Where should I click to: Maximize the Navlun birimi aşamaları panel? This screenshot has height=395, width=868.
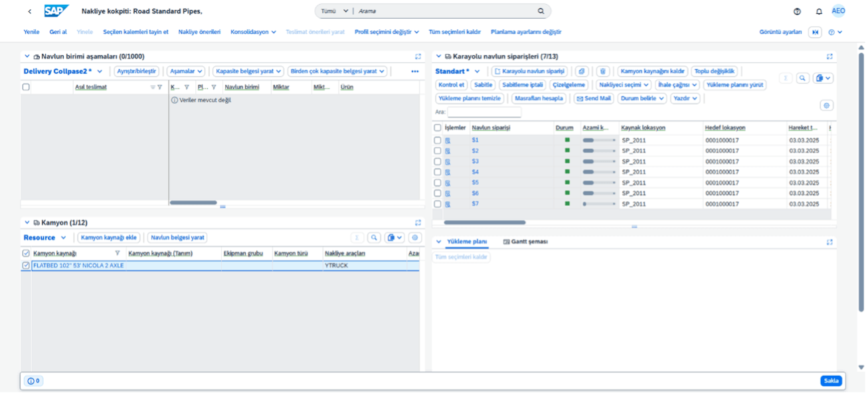[x=418, y=57]
